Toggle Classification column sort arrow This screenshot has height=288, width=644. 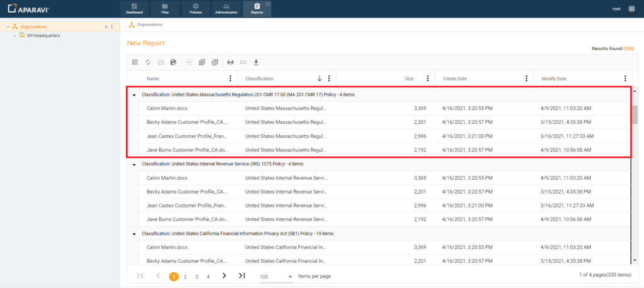coord(319,79)
